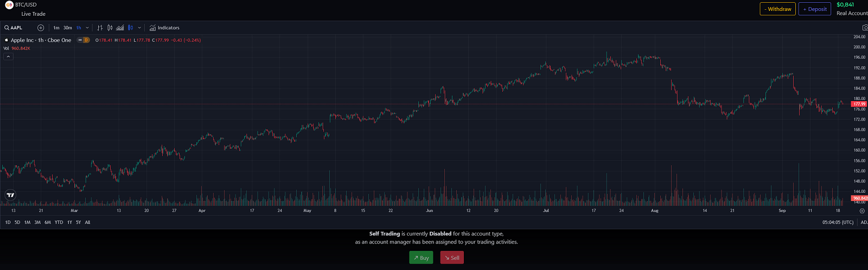Select the 1h interval
The image size is (868, 270).
point(79,28)
